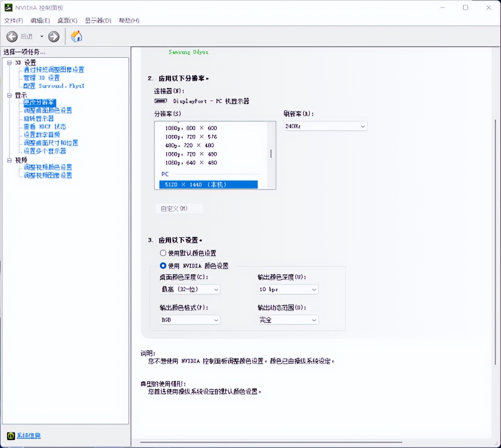The image size is (501, 448).
Task: Open the Home page via house icon
Action: coord(76,36)
